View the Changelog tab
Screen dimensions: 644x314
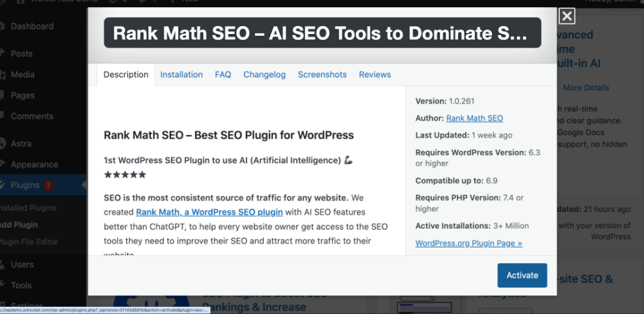[x=264, y=75]
